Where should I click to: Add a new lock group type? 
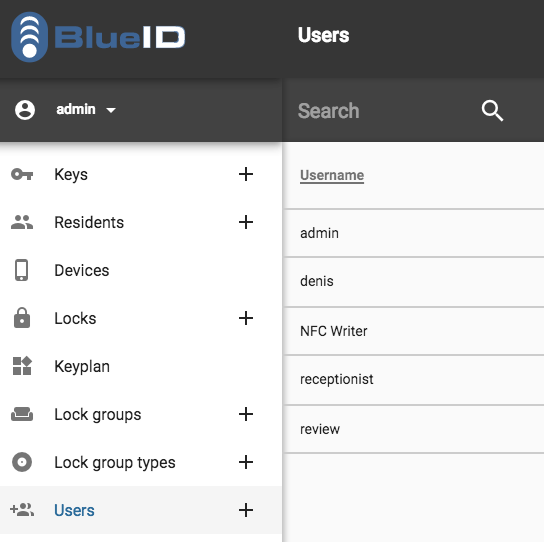pos(246,462)
